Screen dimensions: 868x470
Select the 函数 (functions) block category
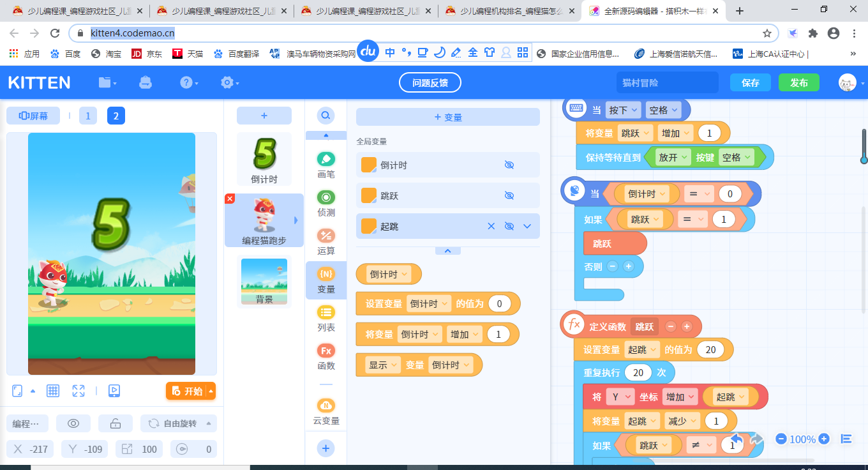[326, 356]
